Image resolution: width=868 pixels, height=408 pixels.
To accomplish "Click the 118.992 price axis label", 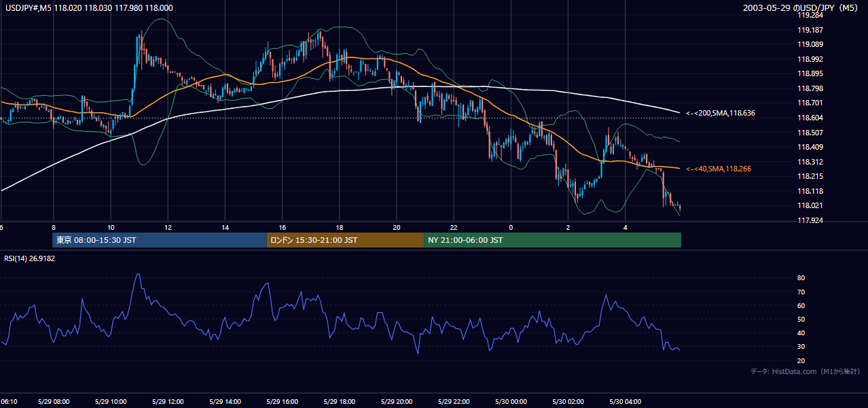I will point(810,59).
